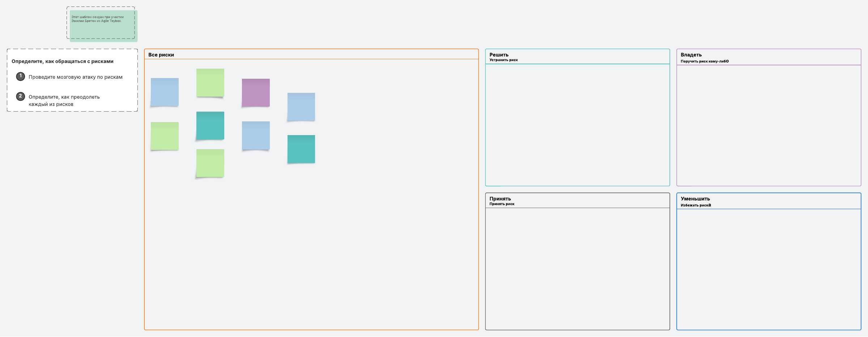The width and height of the screenshot is (868, 337).
Task: Click the "Избежать риска" subtitle text
Action: pyautogui.click(x=695, y=205)
